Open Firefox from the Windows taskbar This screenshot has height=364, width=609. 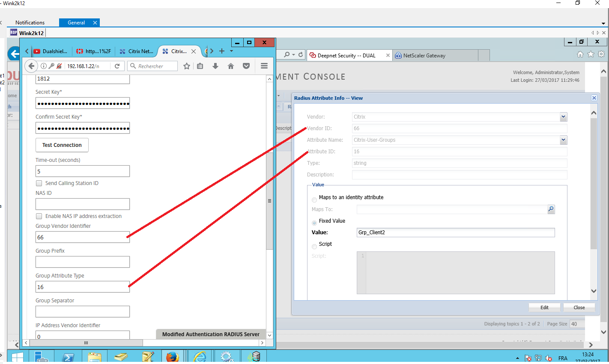[172, 357]
